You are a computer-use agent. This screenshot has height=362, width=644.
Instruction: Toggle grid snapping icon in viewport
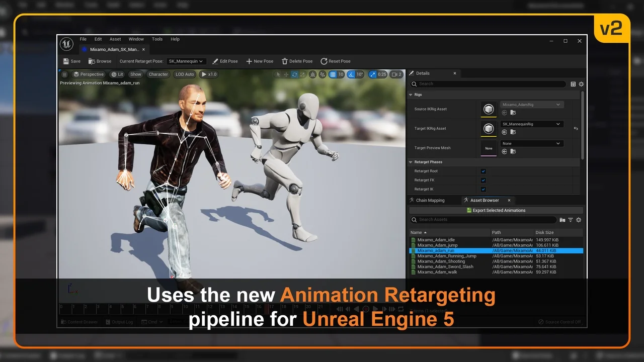point(333,74)
